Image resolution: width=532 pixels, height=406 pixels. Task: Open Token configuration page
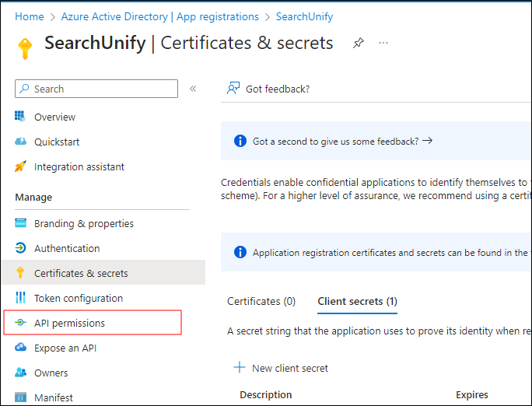coord(78,298)
